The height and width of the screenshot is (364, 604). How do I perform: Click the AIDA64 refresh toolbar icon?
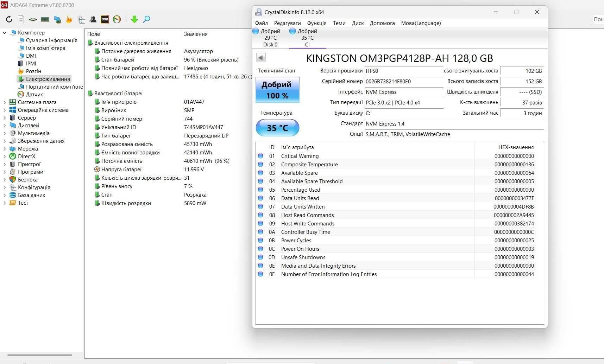click(x=9, y=19)
